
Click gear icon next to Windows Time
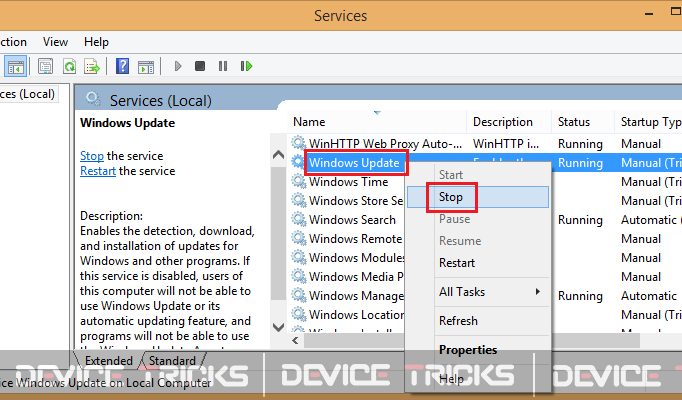298,181
